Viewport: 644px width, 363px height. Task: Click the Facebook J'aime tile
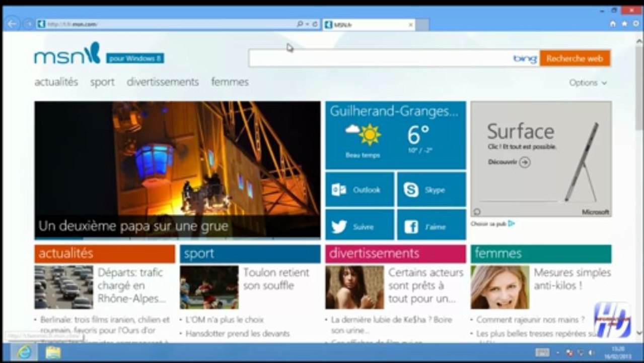coord(432,225)
